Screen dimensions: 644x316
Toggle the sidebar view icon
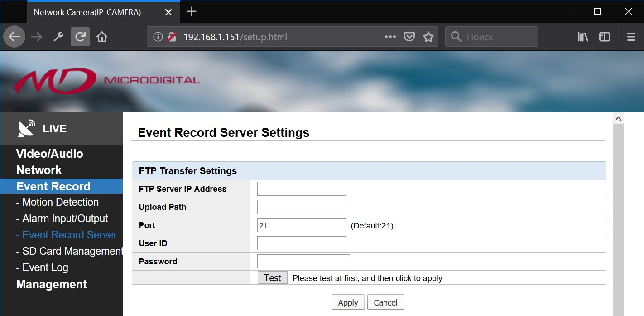(x=605, y=37)
